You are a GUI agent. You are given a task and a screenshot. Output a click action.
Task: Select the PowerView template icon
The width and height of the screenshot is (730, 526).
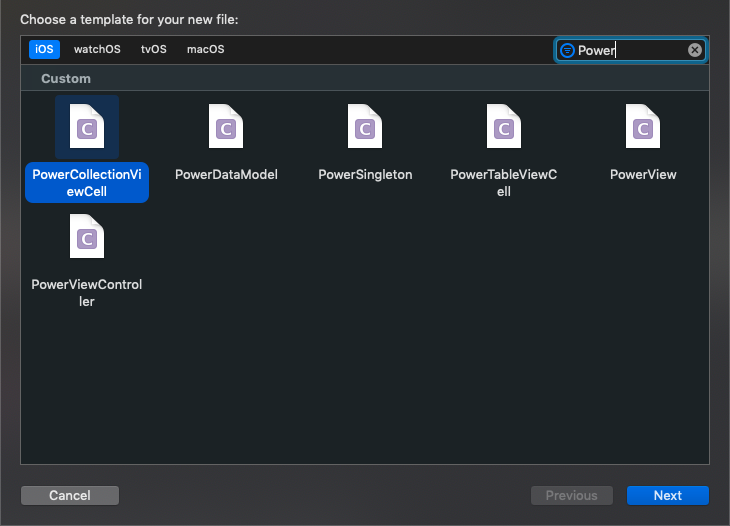point(643,126)
